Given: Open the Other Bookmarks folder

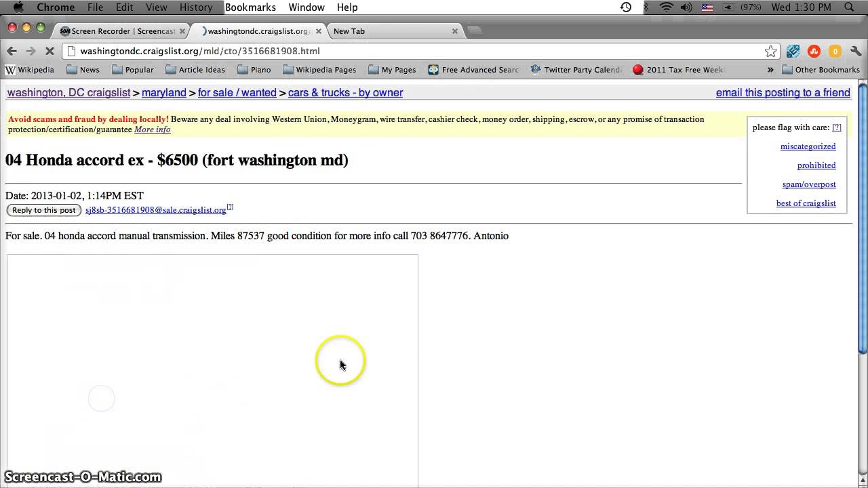Looking at the screenshot, I should 821,70.
